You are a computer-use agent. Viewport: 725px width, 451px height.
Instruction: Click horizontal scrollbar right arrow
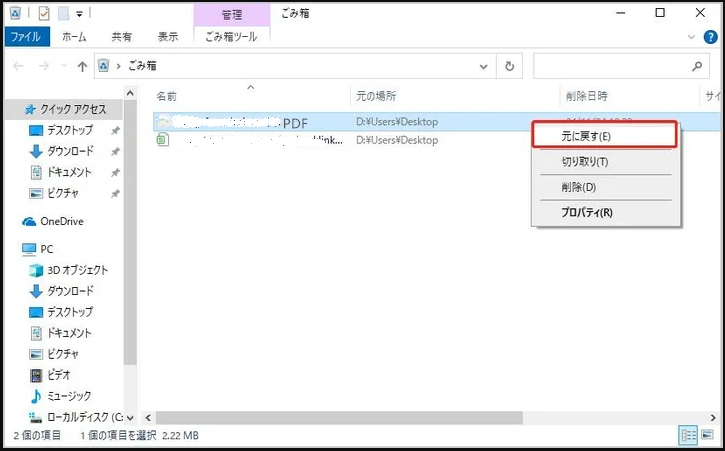[713, 418]
